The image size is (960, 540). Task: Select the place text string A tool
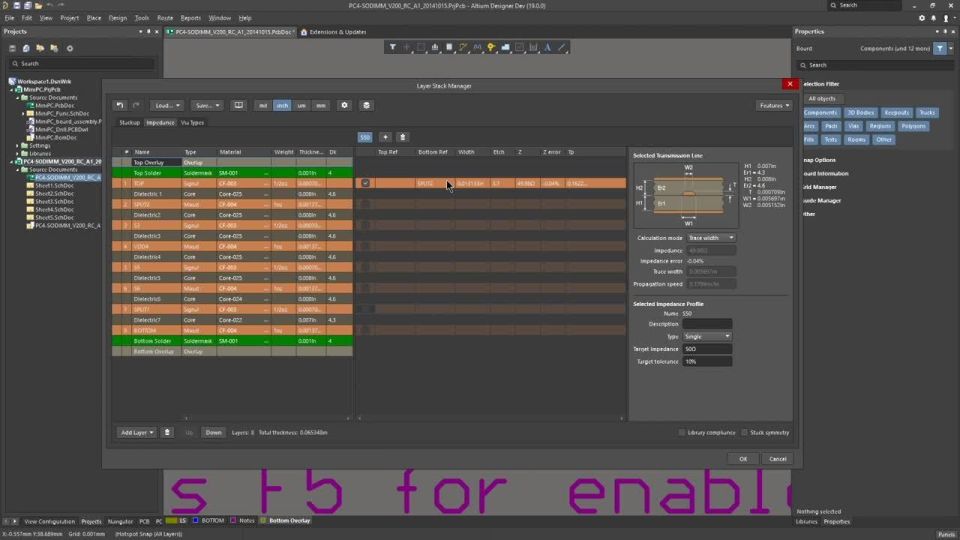(547, 47)
